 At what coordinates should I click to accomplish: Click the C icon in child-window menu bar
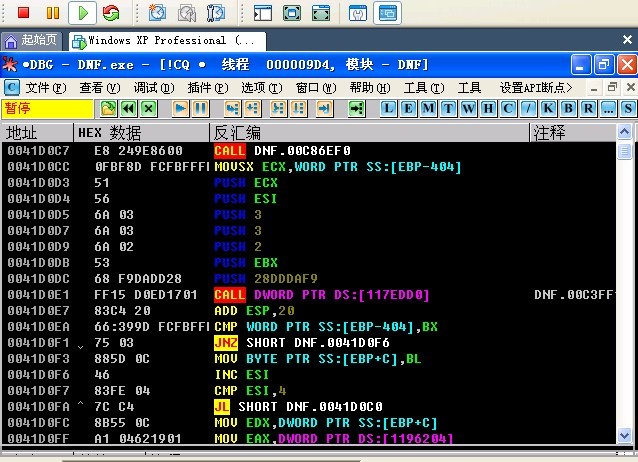point(11,88)
